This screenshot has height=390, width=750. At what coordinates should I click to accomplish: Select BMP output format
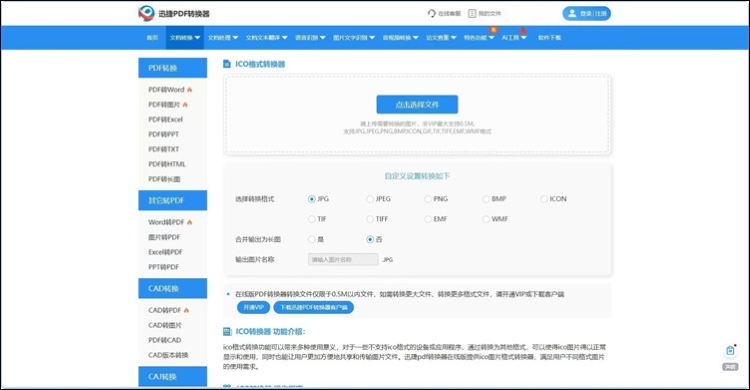click(486, 199)
